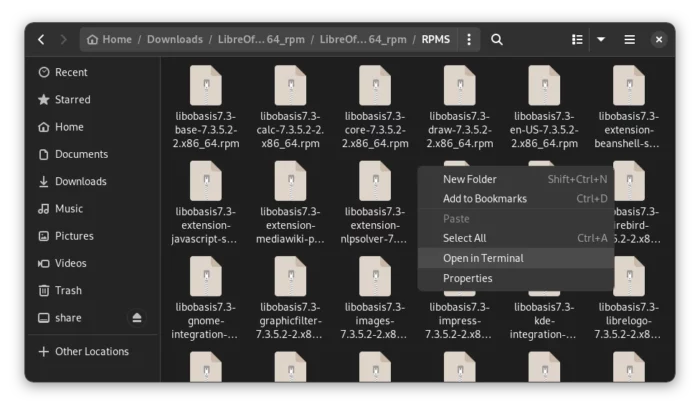The height and width of the screenshot is (409, 700).
Task: Select libobasis7.3-gnome-integration file icon
Action: pyautogui.click(x=205, y=276)
